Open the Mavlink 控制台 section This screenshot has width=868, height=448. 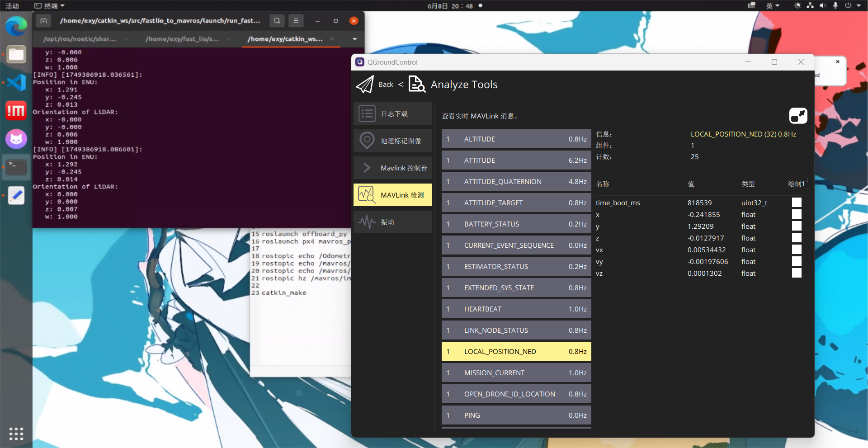[393, 168]
